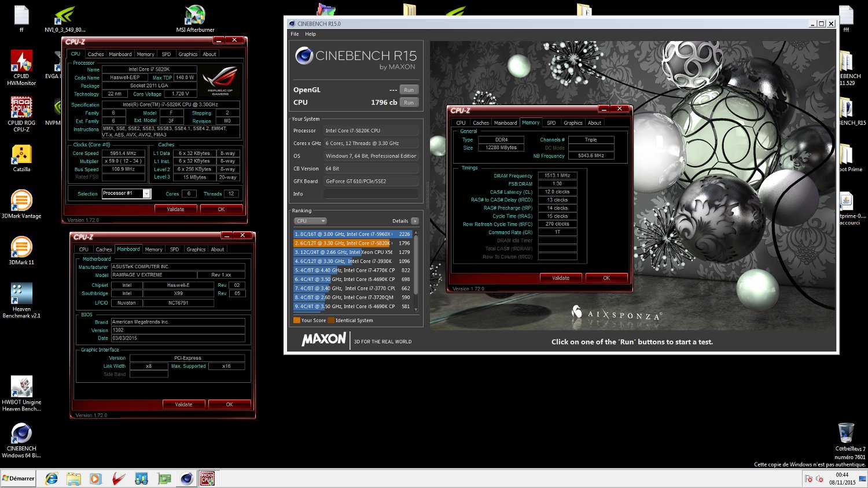Select About tab in the Mainboard CPU-Z window
This screenshot has height=488, width=868.
click(x=218, y=249)
